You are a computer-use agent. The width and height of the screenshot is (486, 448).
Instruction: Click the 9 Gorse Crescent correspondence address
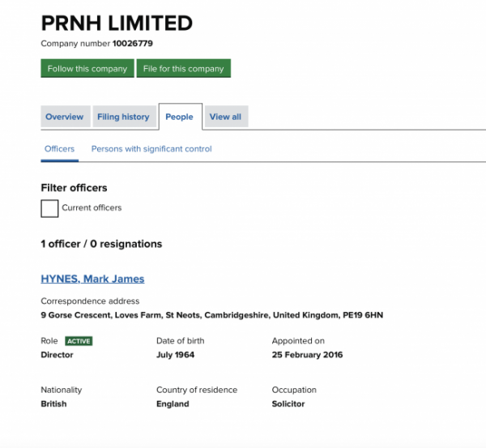(x=212, y=315)
